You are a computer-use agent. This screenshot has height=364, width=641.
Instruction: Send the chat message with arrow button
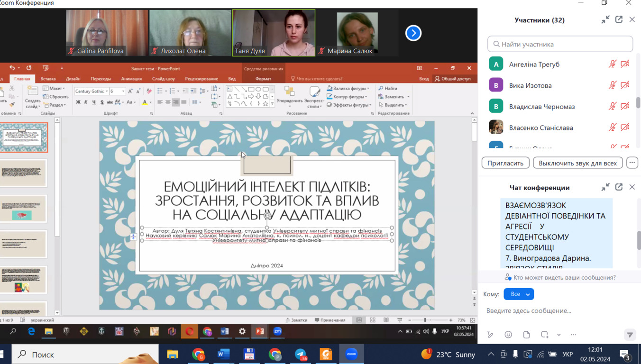[630, 335]
